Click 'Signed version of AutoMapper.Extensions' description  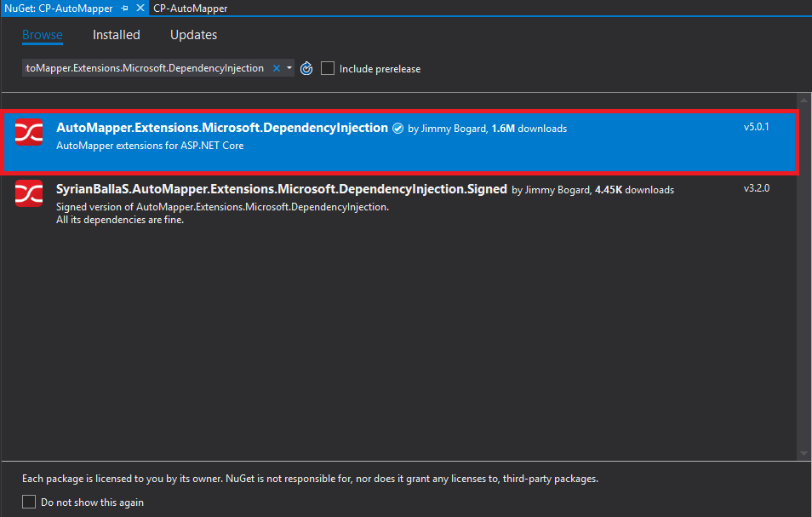tap(222, 207)
